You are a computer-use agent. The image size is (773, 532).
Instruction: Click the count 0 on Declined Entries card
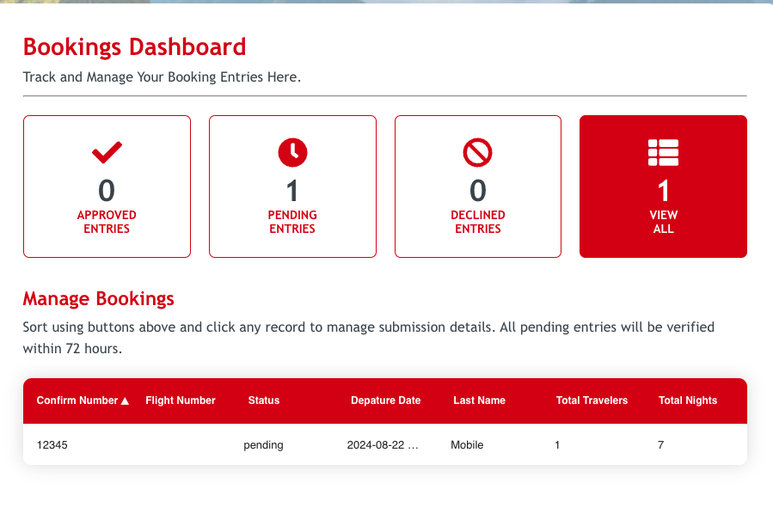(478, 191)
